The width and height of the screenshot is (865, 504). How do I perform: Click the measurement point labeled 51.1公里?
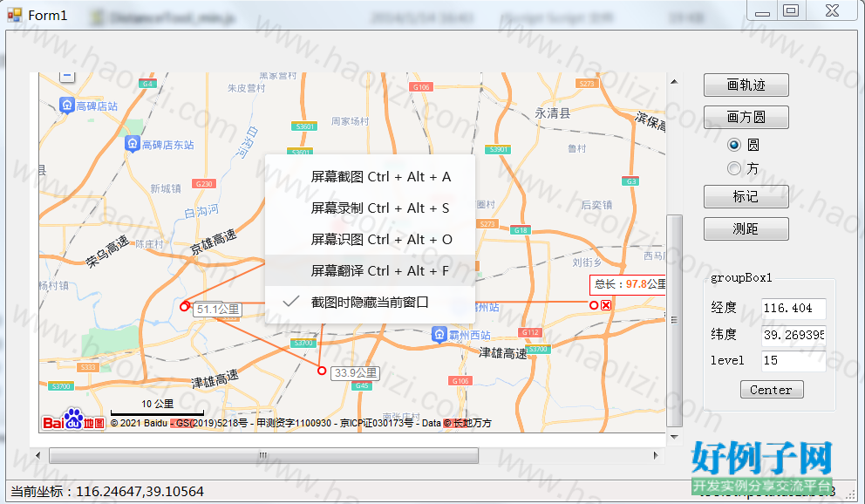[x=185, y=306]
